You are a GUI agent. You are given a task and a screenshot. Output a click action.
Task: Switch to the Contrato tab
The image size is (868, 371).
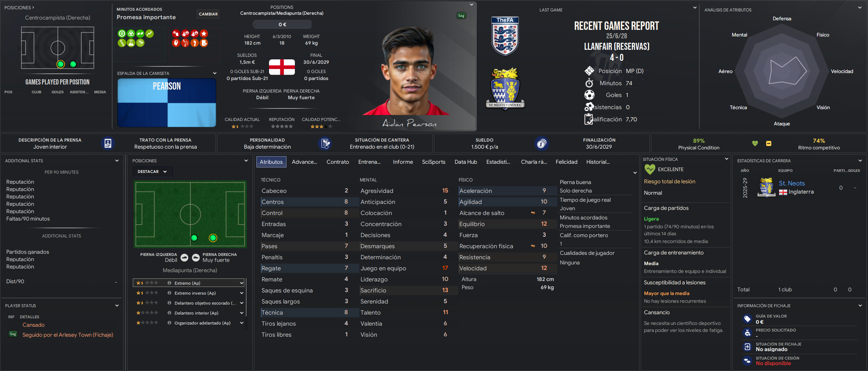[338, 162]
